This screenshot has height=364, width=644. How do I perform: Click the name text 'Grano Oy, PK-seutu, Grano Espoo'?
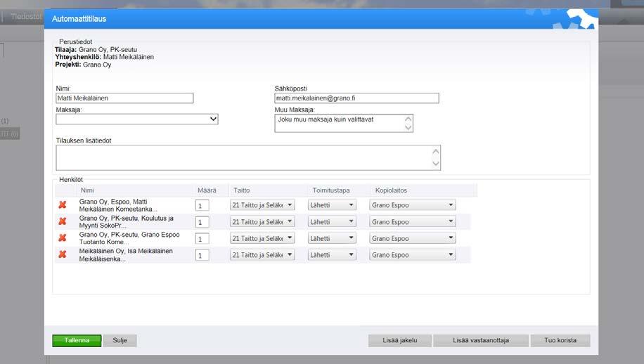click(129, 235)
